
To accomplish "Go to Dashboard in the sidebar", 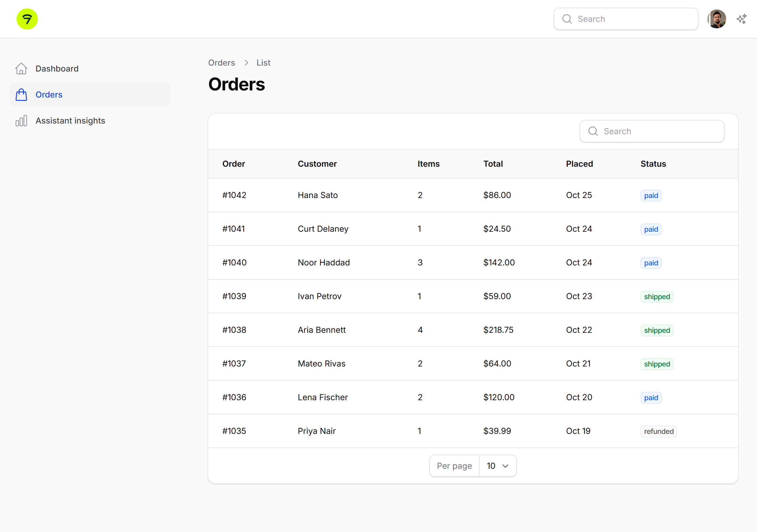I will point(90,69).
